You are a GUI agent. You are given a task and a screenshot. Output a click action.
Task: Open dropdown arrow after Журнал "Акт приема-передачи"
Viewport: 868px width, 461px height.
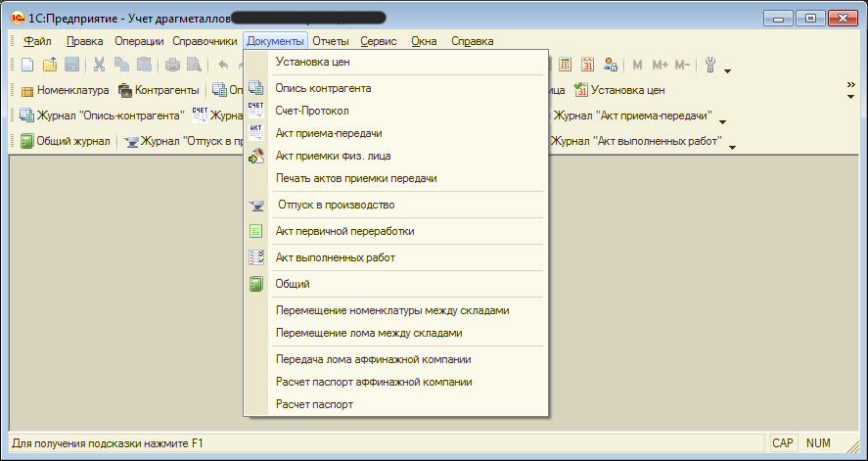point(722,121)
